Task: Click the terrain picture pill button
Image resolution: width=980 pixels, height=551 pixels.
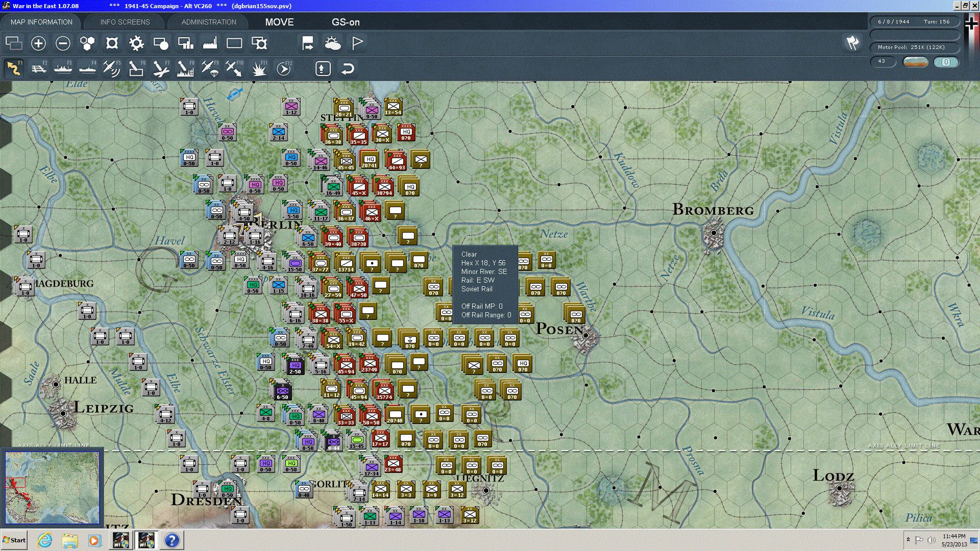Action: pos(916,62)
